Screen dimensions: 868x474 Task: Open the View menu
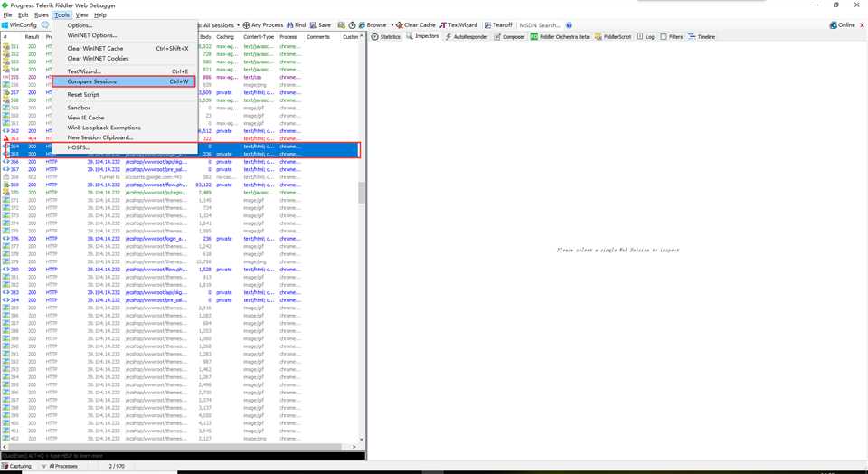pos(82,15)
